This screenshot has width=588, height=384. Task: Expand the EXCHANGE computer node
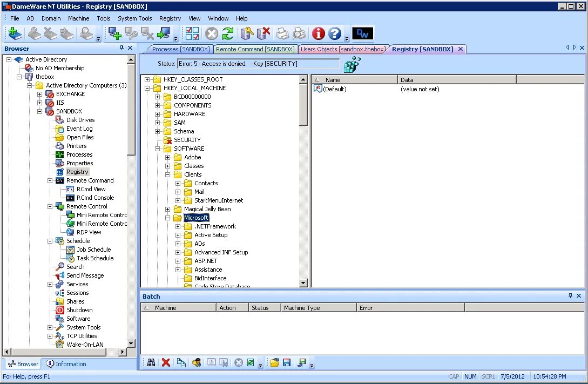point(39,94)
